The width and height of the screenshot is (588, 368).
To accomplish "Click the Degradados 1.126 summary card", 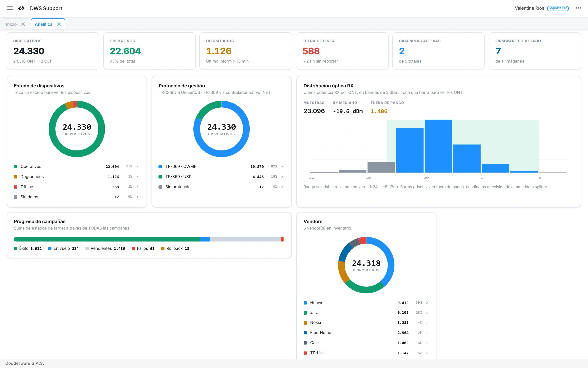I will tap(246, 51).
